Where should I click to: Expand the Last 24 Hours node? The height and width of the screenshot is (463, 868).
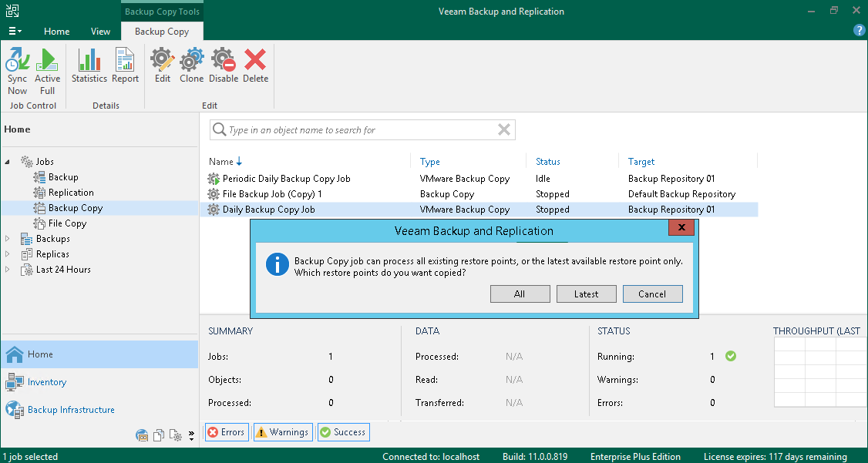(x=8, y=270)
